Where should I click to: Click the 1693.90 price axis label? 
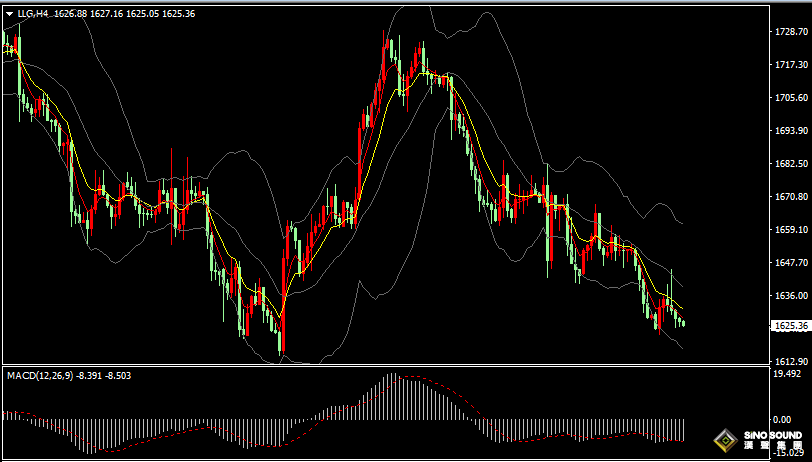click(790, 131)
